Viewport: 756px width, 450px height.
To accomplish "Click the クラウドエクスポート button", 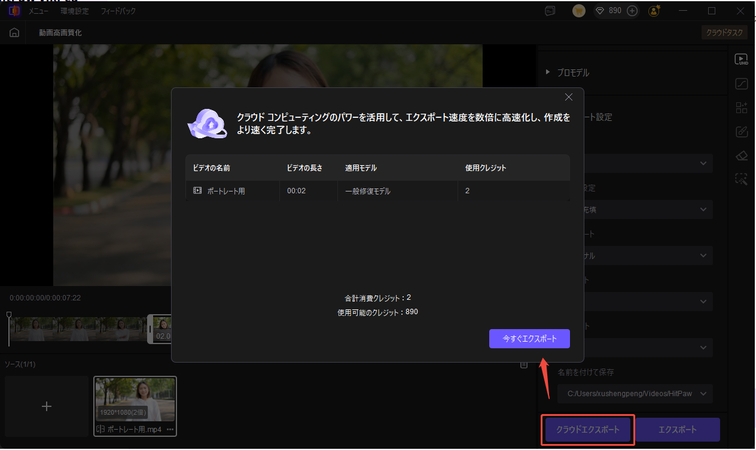I will 588,430.
